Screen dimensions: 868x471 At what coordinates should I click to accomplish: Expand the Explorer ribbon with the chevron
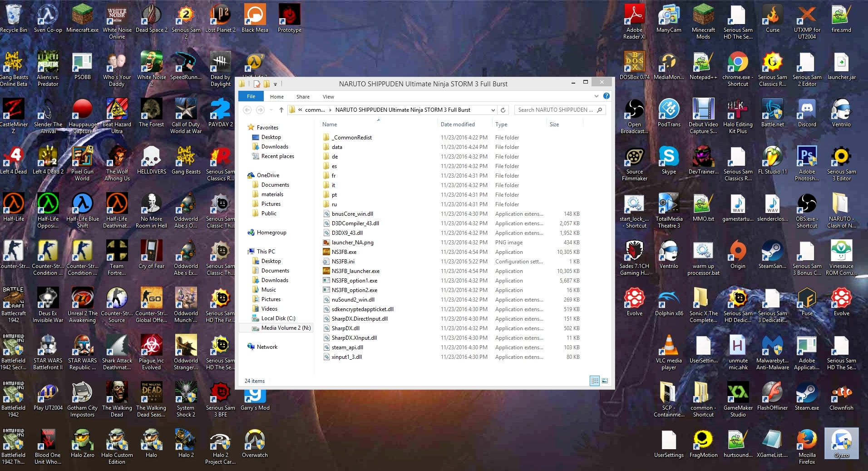pyautogui.click(x=597, y=96)
